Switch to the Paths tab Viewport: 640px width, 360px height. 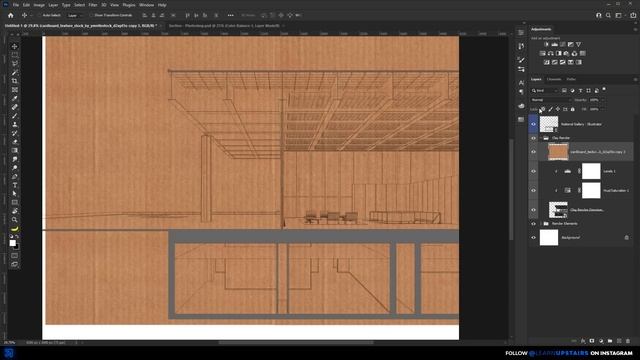(571, 79)
